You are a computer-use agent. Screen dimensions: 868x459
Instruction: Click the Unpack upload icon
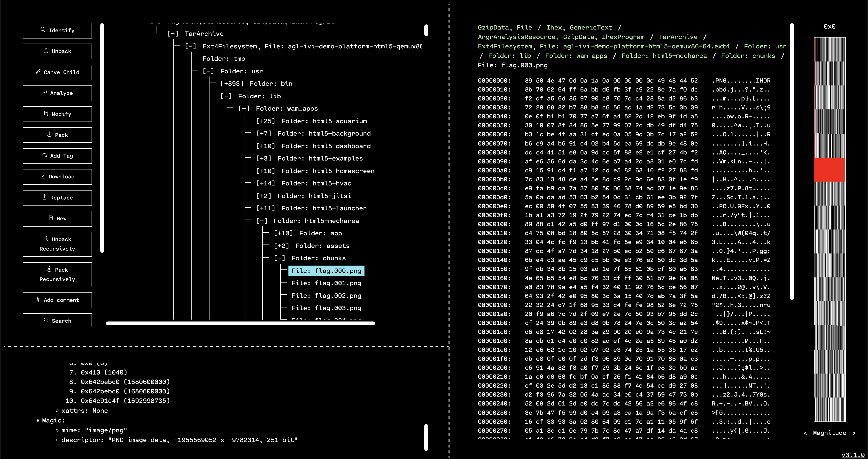[46, 51]
